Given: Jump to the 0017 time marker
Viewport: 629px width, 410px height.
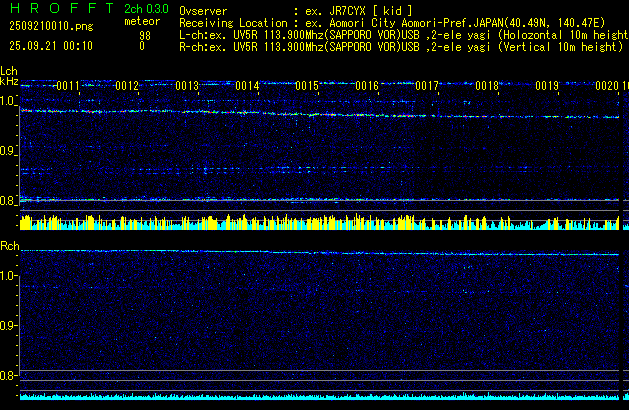Looking at the screenshot, I should (x=427, y=87).
